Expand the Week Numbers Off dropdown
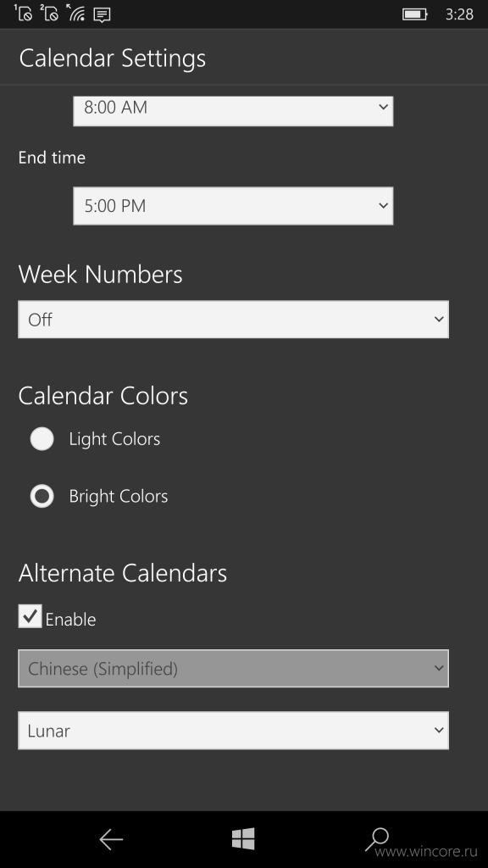 pos(233,320)
